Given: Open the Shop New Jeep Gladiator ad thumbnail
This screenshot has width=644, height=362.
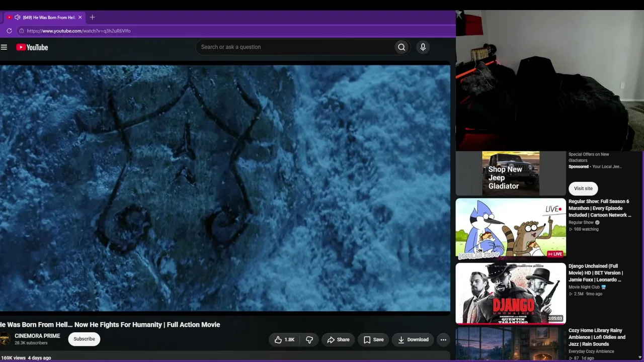Looking at the screenshot, I should pos(511,173).
